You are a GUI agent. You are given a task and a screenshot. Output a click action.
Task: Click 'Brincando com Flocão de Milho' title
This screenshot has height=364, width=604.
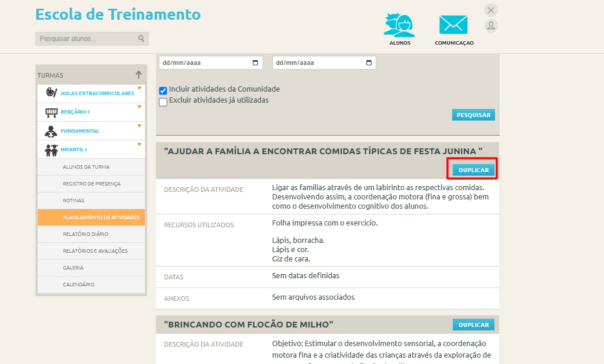[x=249, y=325]
